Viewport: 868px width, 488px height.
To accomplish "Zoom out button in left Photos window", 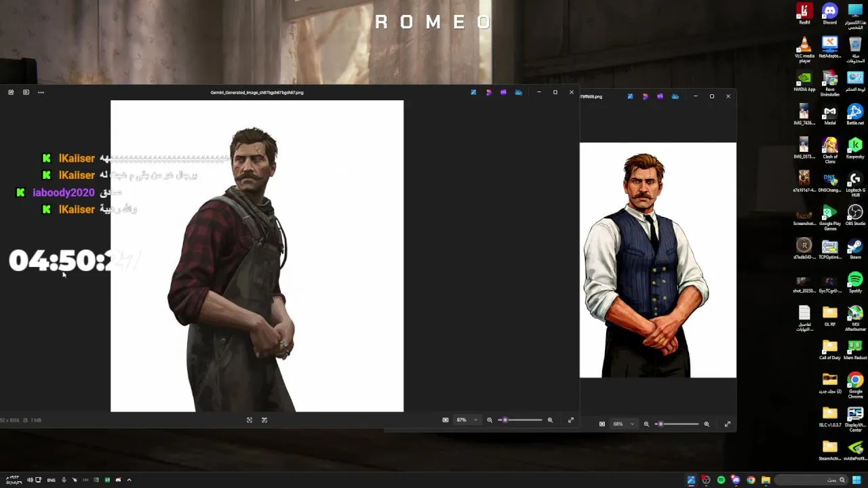I will click(x=490, y=420).
